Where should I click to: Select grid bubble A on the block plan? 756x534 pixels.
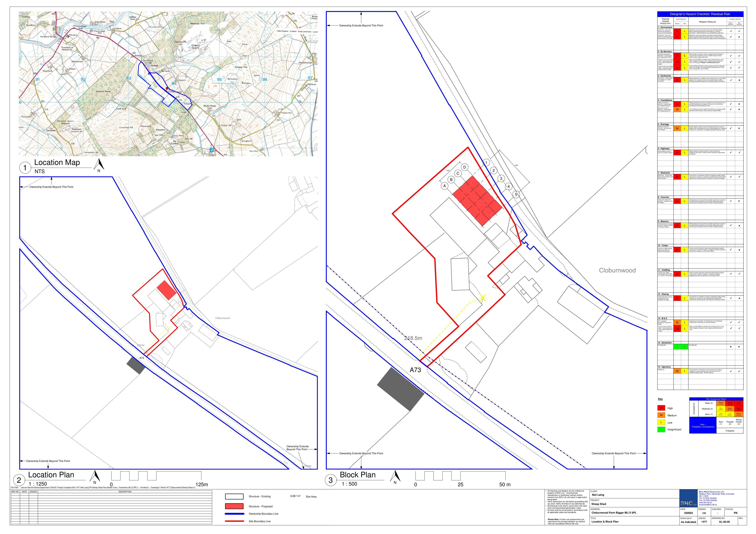[x=445, y=186]
